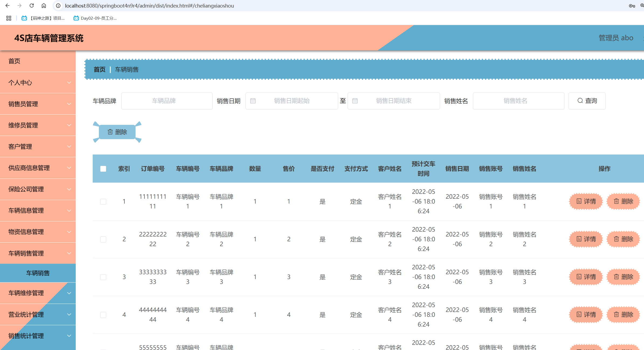Click the trash icon on the bulk 删除 button
The height and width of the screenshot is (350, 644).
pos(110,132)
